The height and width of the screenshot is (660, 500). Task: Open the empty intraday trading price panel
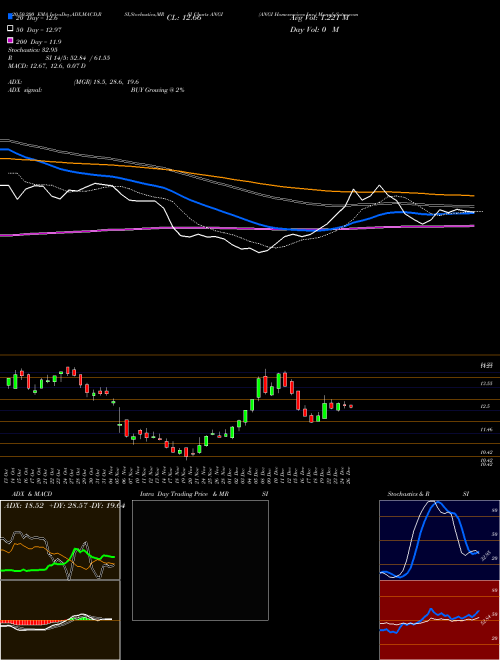tap(200, 560)
